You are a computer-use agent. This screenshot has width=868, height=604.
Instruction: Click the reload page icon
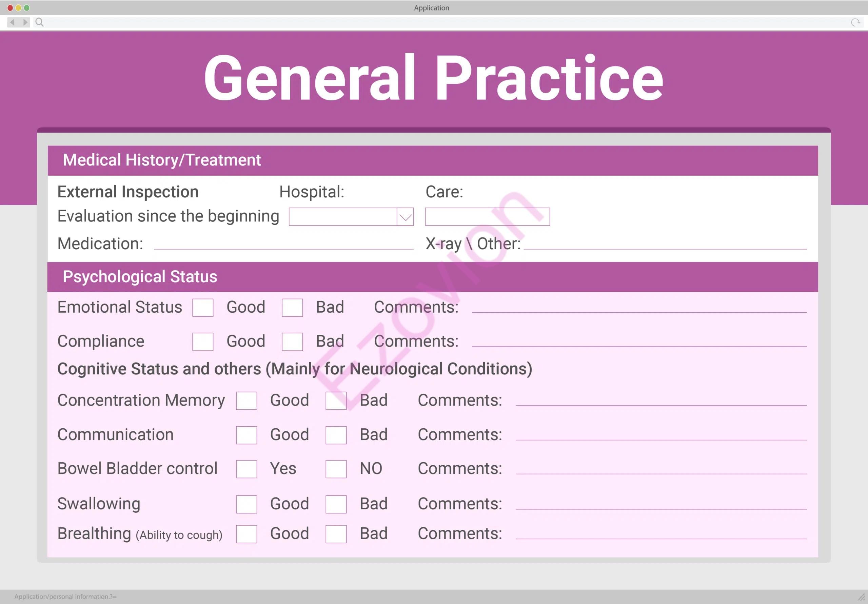pyautogui.click(x=855, y=22)
